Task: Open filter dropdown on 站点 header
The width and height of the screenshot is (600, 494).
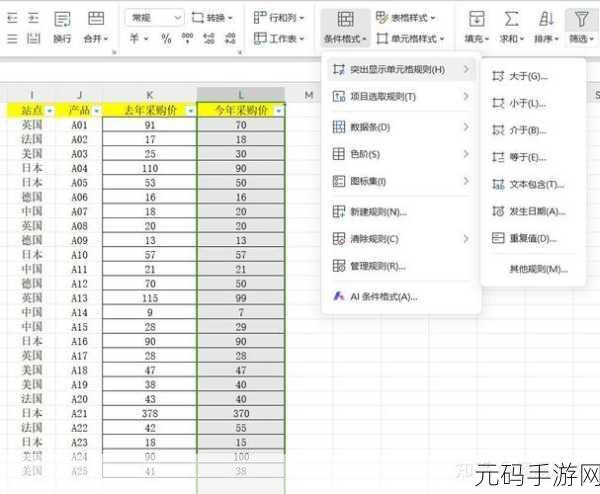Action: point(50,111)
